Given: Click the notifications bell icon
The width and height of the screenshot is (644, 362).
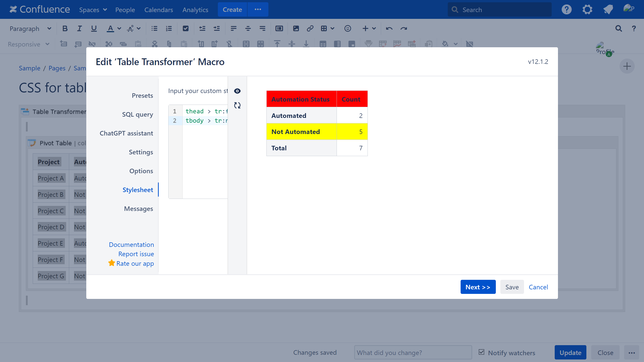Looking at the screenshot, I should [608, 10].
